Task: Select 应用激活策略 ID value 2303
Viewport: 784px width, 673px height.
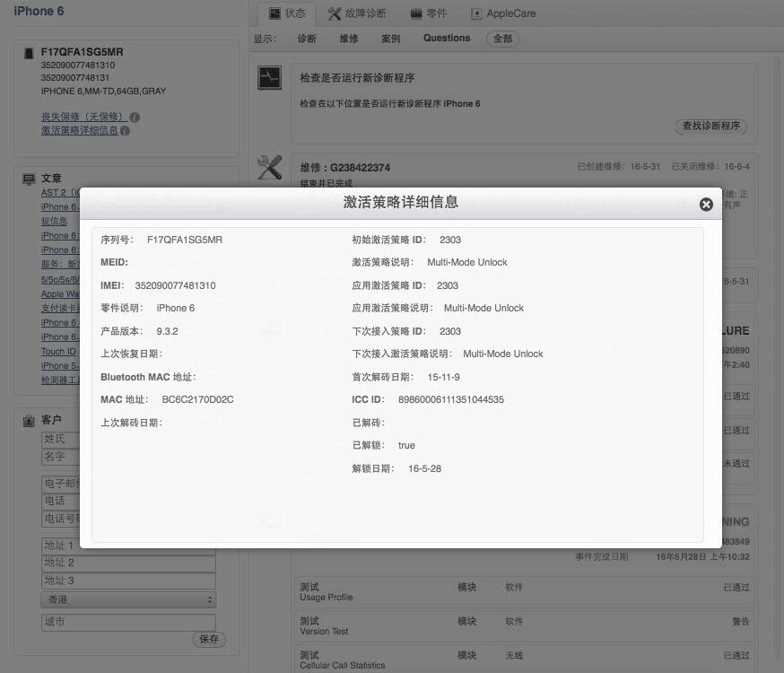Action: [448, 285]
